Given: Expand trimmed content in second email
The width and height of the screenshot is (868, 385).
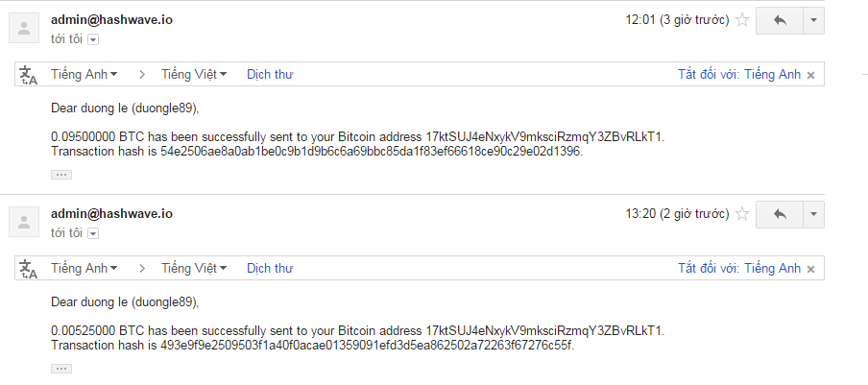Looking at the screenshot, I should pos(61,368).
